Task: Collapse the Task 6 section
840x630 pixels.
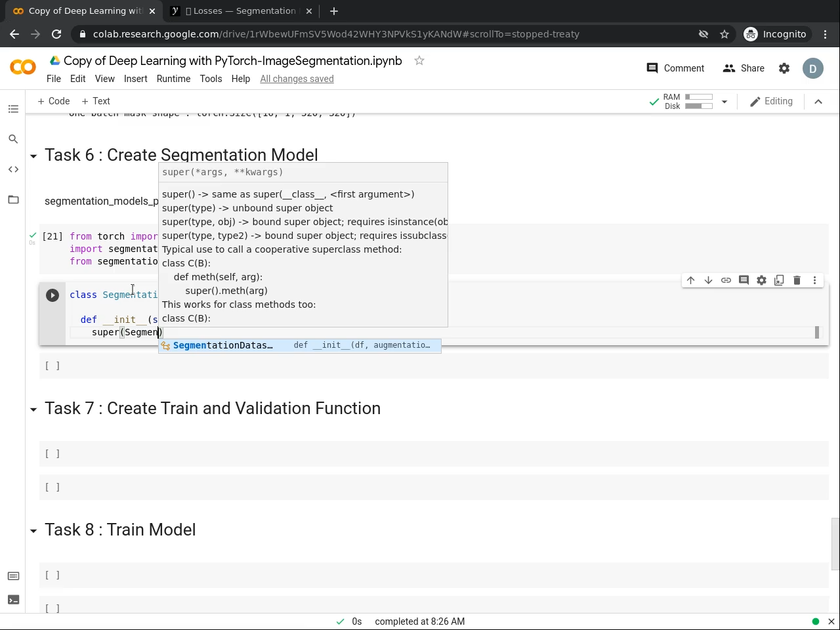Action: (33, 156)
